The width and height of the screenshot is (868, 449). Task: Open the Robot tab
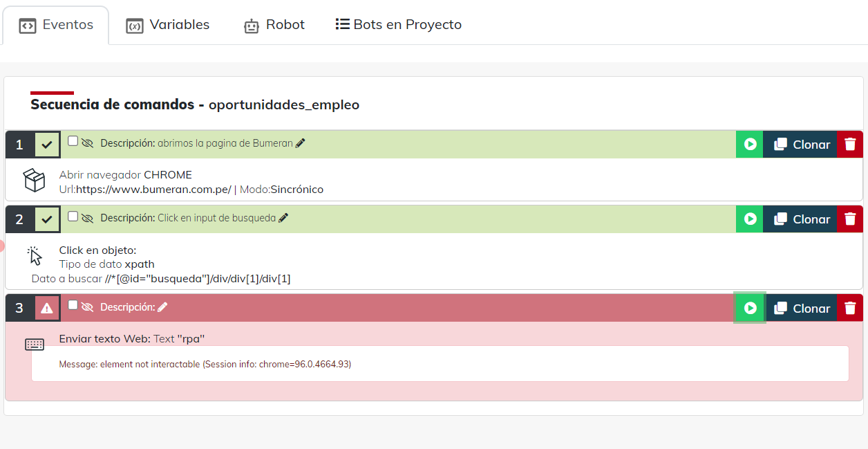coord(274,25)
